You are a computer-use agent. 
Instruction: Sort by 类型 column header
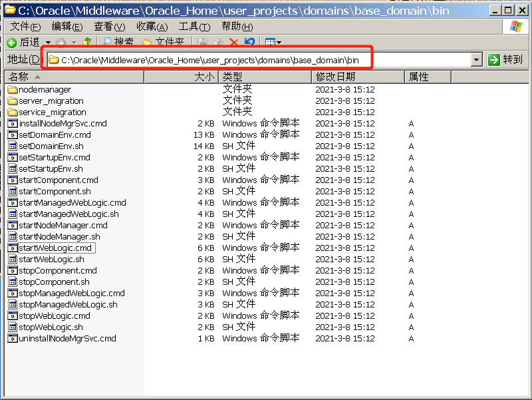point(265,77)
